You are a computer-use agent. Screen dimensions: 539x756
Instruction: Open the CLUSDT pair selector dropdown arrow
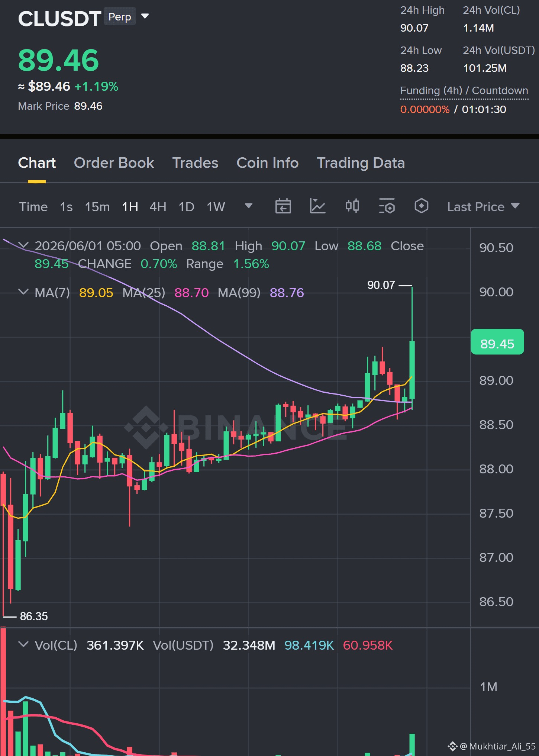145,16
